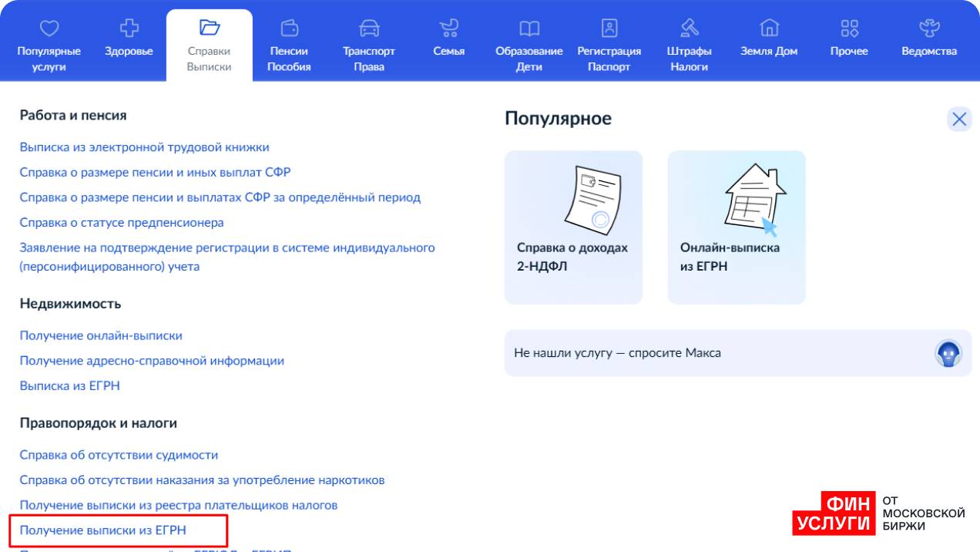Click the gavel icon Штрафы Налоги
The width and height of the screenshot is (980, 552).
pyautogui.click(x=690, y=29)
